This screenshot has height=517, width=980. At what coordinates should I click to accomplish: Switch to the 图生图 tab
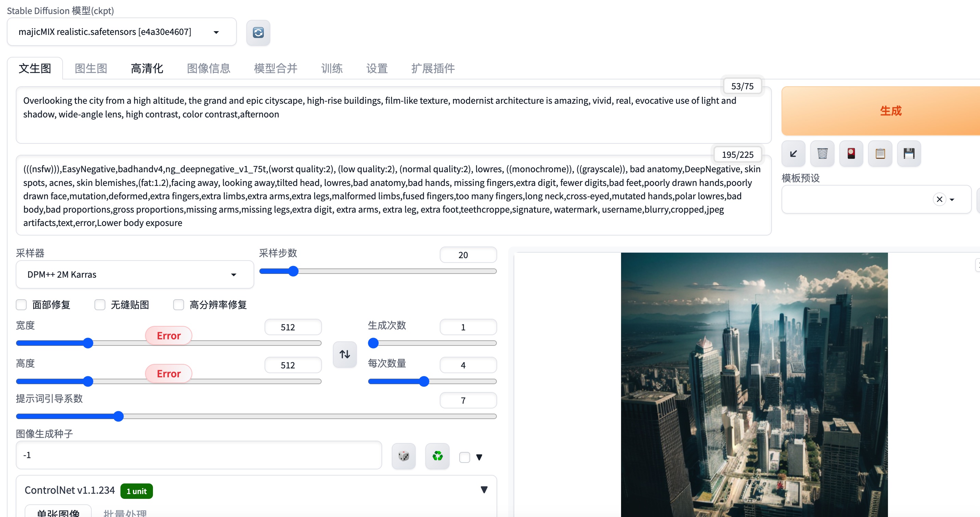pos(91,68)
